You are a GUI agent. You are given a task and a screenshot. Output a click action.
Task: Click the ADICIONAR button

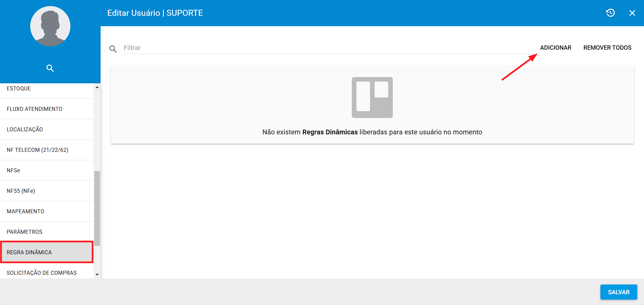coord(555,48)
